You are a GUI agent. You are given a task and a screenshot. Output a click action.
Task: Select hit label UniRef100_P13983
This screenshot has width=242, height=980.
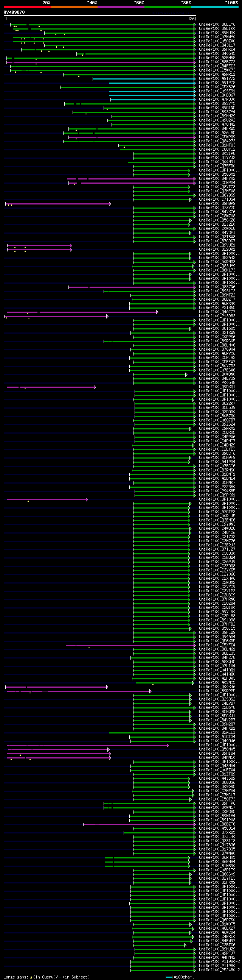(217, 316)
